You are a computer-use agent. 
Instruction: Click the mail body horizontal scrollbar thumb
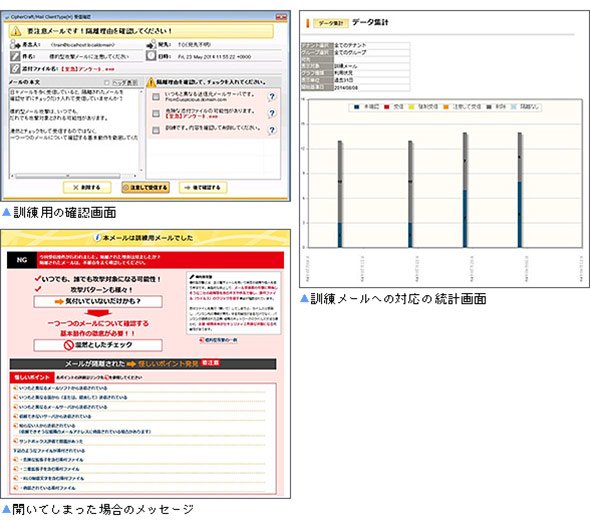click(68, 176)
